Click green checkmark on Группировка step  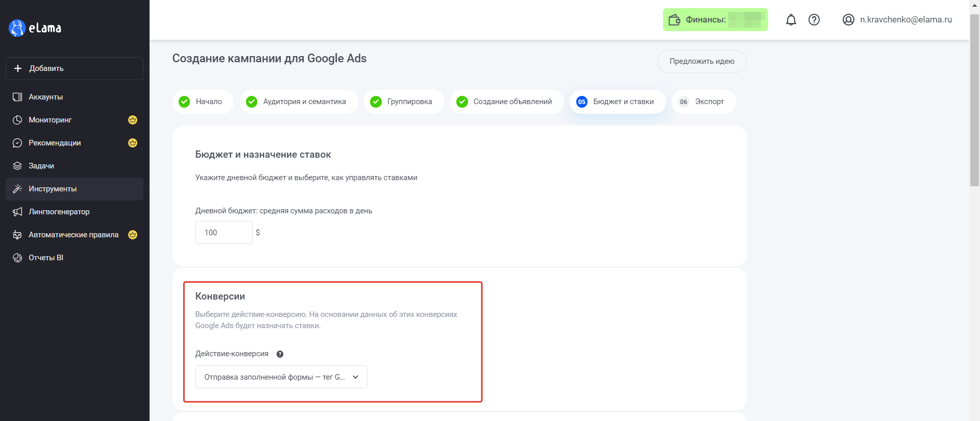(x=376, y=102)
